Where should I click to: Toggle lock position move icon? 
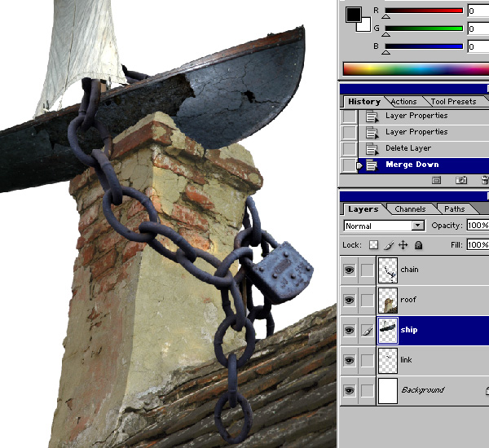click(403, 245)
